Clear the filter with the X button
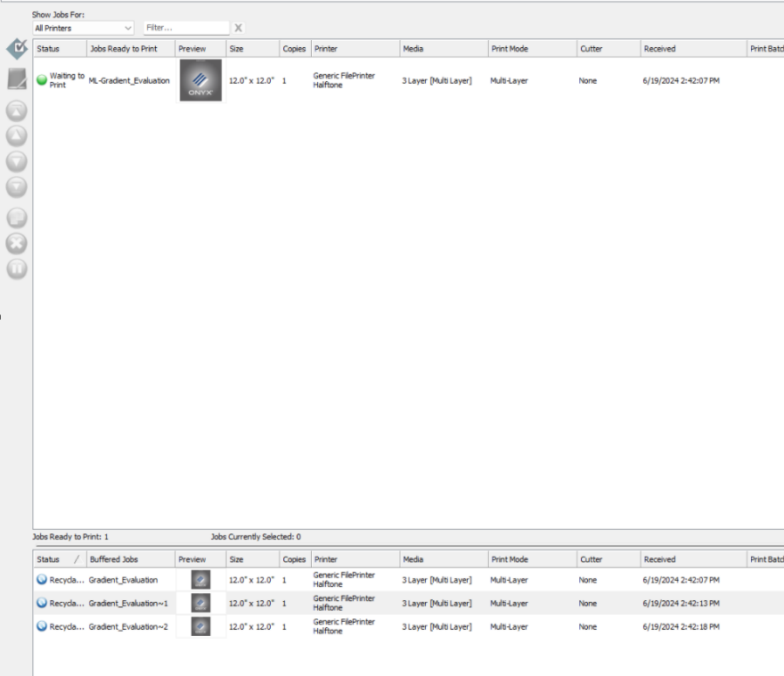 (238, 29)
